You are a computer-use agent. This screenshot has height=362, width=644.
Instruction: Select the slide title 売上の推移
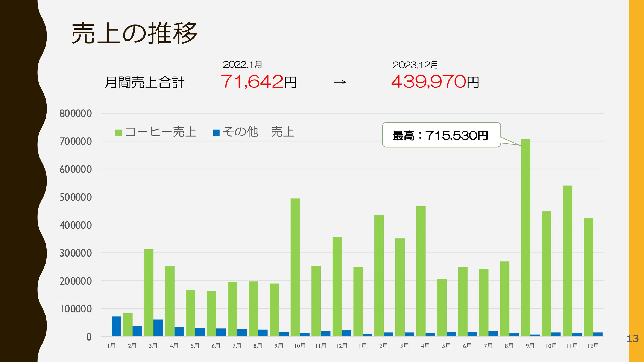click(135, 33)
